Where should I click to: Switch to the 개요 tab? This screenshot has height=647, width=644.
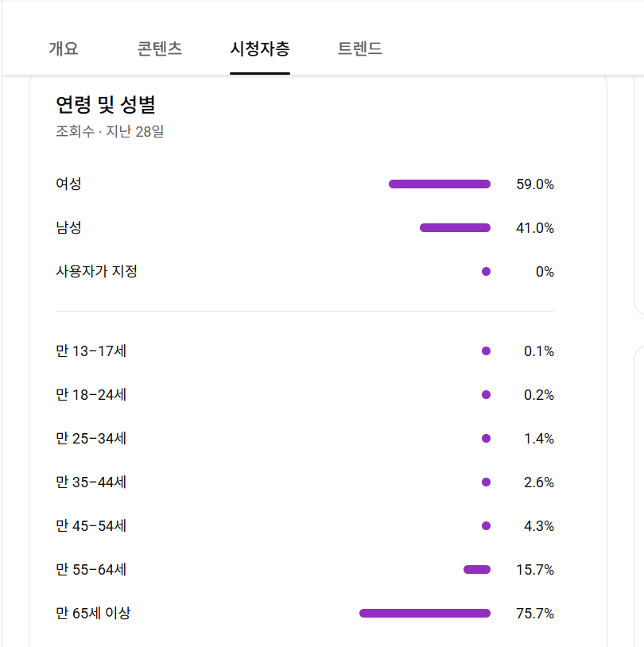click(x=64, y=48)
